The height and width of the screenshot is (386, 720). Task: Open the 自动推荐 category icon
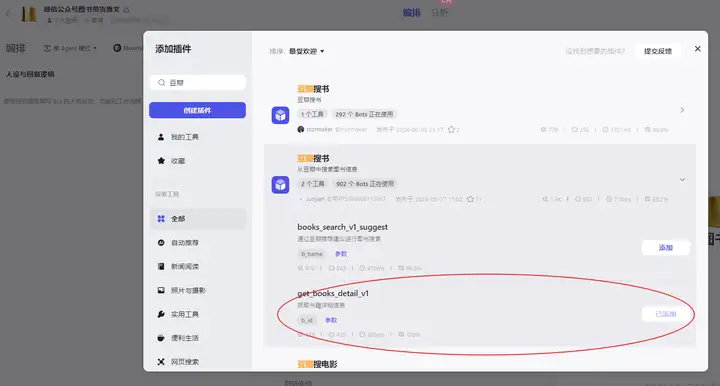(161, 242)
